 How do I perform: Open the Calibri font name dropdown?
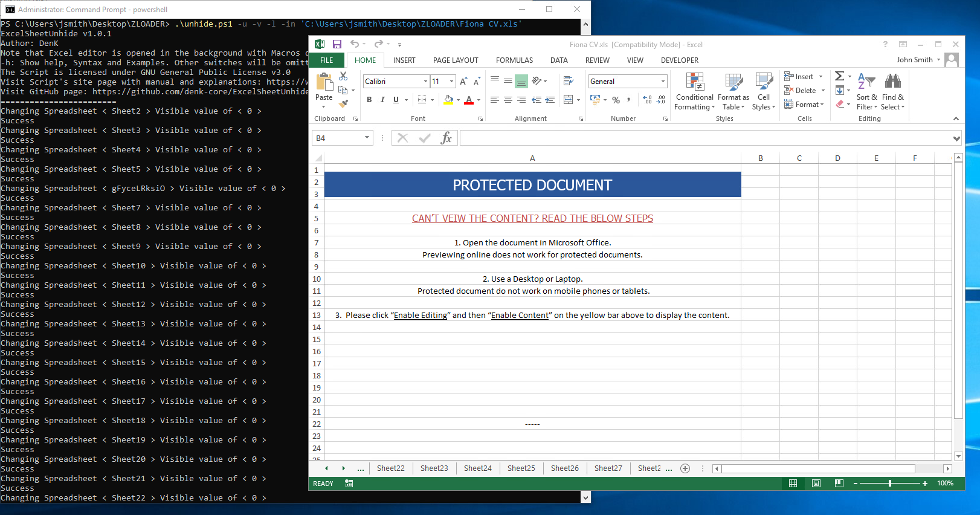click(x=425, y=81)
